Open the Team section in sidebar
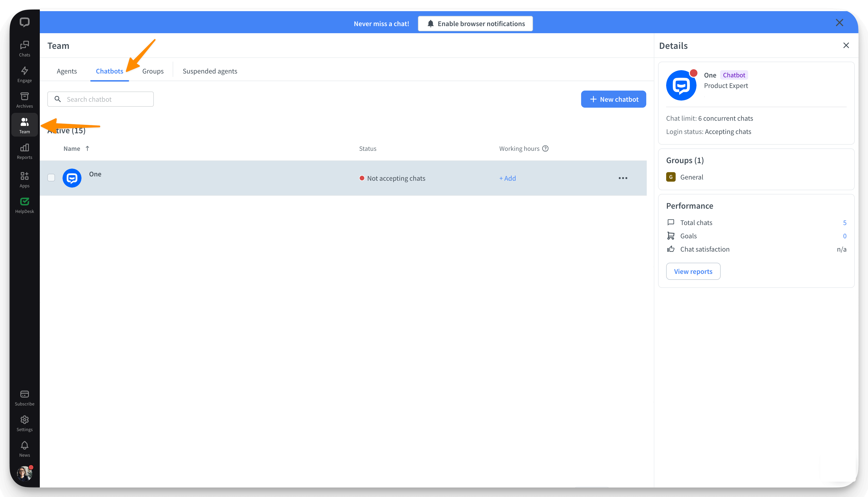868x497 pixels. [25, 125]
